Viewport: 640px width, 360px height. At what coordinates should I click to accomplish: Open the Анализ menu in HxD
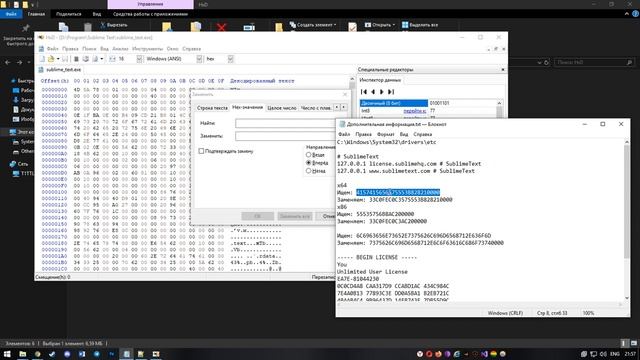tap(120, 49)
